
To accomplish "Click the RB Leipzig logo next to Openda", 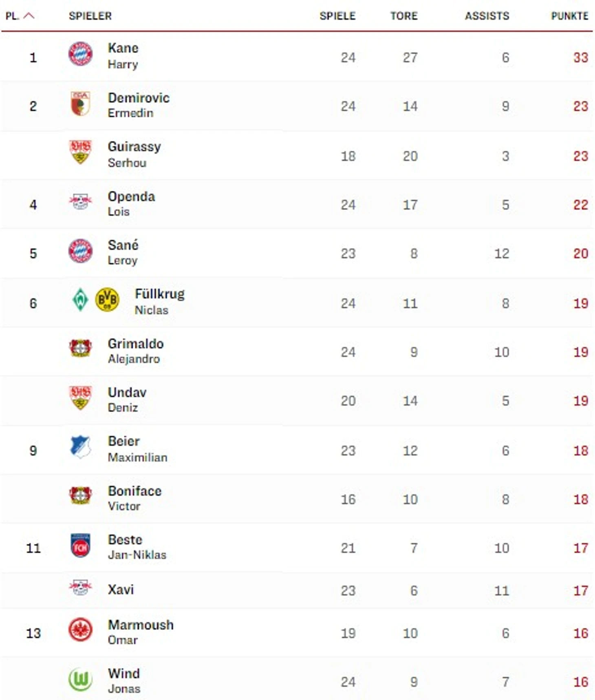I will tap(80, 201).
